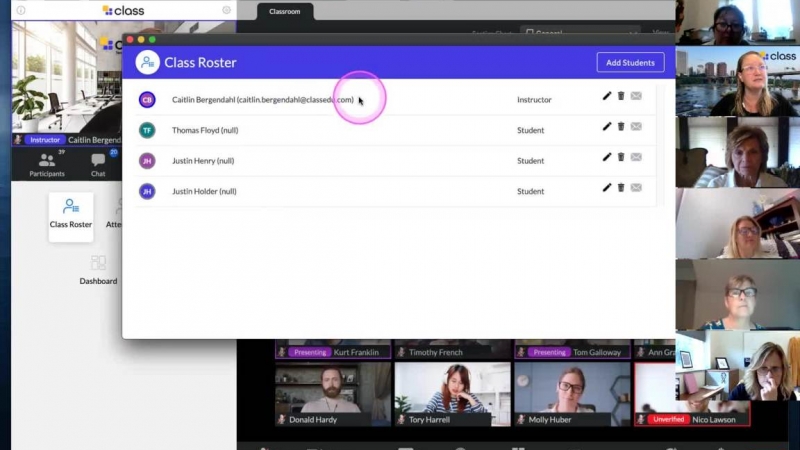The width and height of the screenshot is (800, 450).
Task: Edit Justin Holder with the pencil icon
Action: click(606, 187)
